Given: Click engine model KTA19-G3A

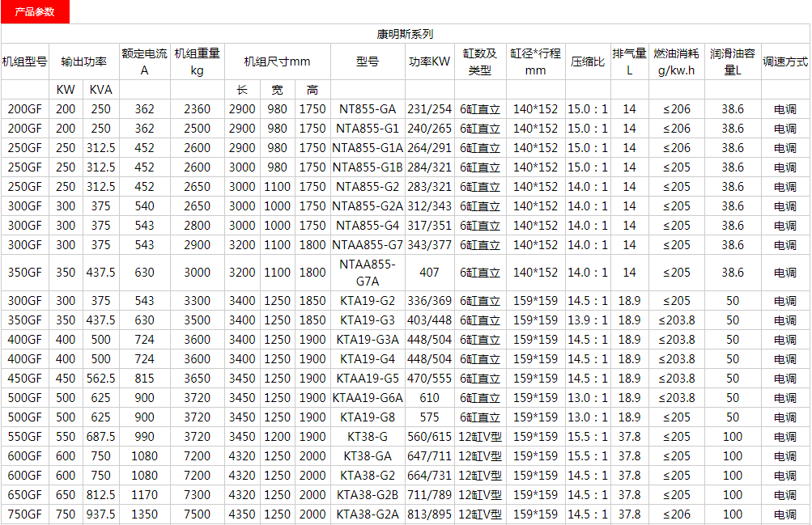Looking at the screenshot, I should click(368, 339).
